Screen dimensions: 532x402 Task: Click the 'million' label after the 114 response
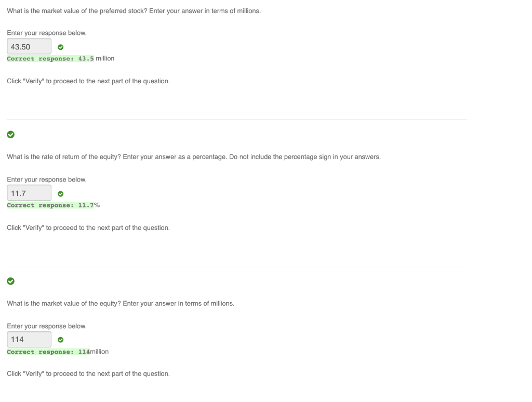[x=99, y=352]
